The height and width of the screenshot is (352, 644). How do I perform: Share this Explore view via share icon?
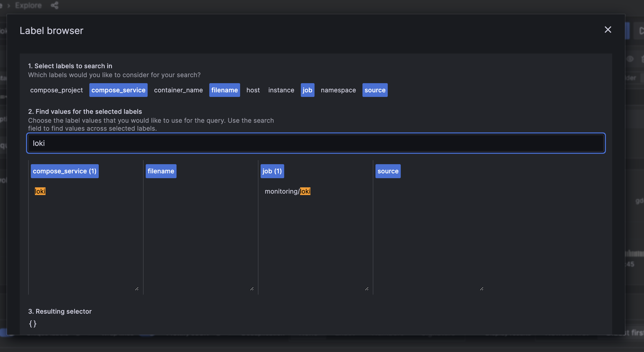click(55, 5)
